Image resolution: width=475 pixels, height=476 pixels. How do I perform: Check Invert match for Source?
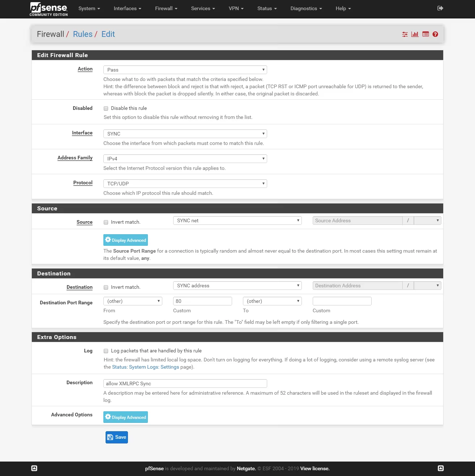[106, 222]
